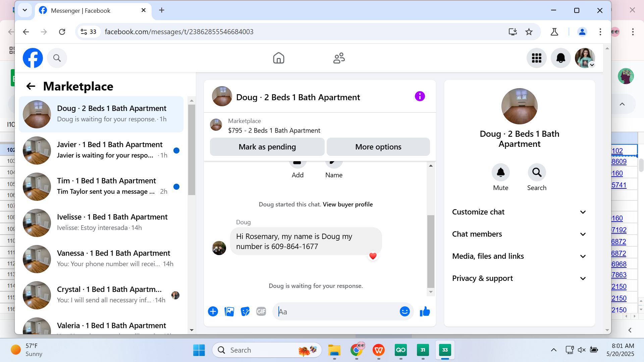Open more actions plus icon

213,312
